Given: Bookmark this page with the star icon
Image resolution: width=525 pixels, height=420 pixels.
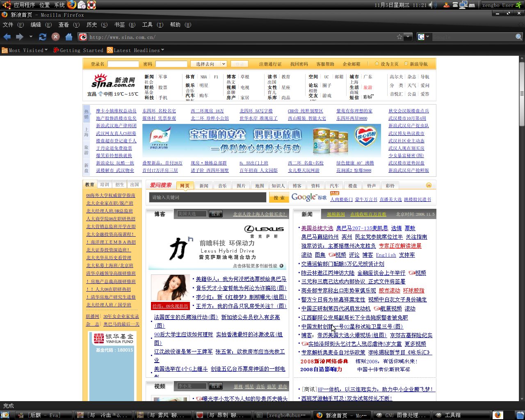Looking at the screenshot, I should 399,37.
